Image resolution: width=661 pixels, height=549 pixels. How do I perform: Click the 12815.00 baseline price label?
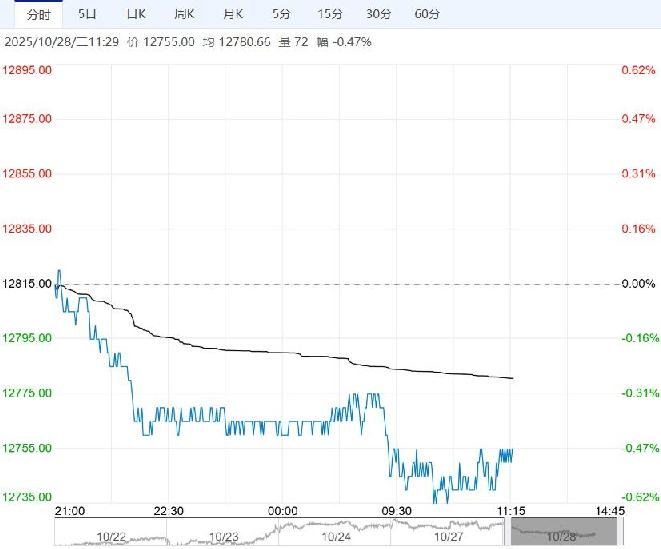tap(30, 284)
